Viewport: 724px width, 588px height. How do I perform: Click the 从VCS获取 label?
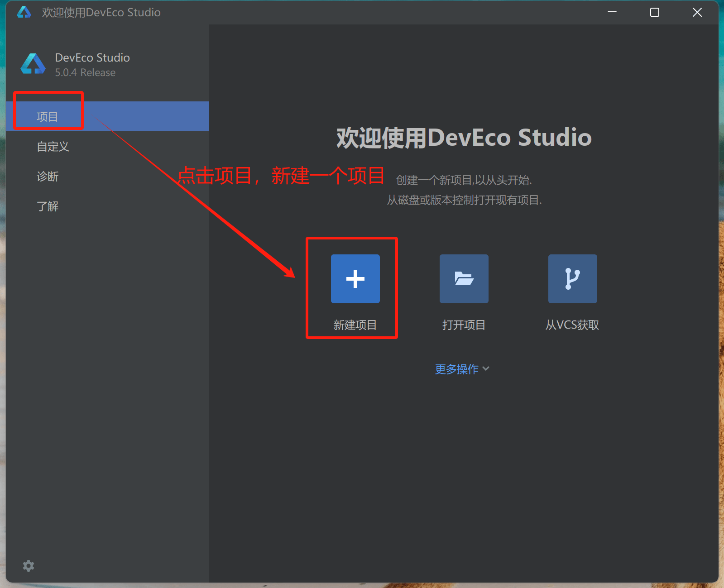(572, 325)
